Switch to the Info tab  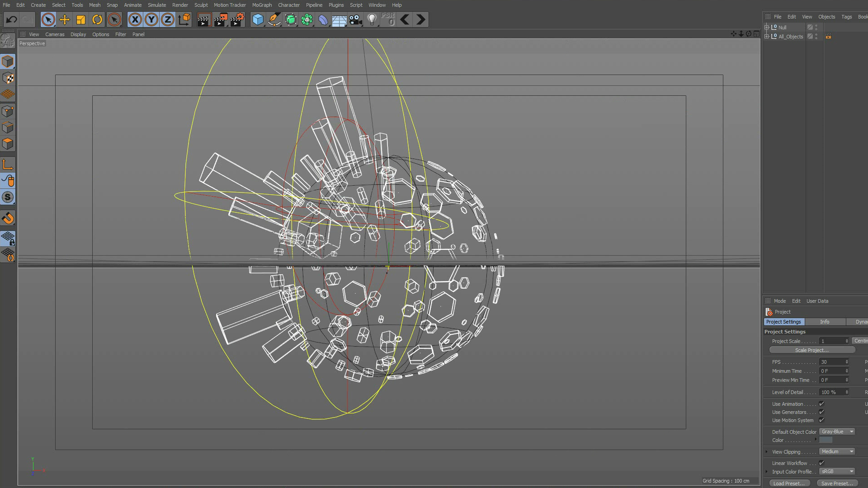[825, 322]
